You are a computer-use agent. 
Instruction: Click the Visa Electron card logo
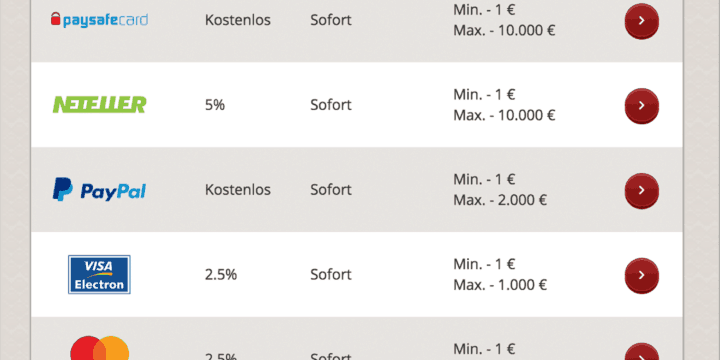click(99, 275)
